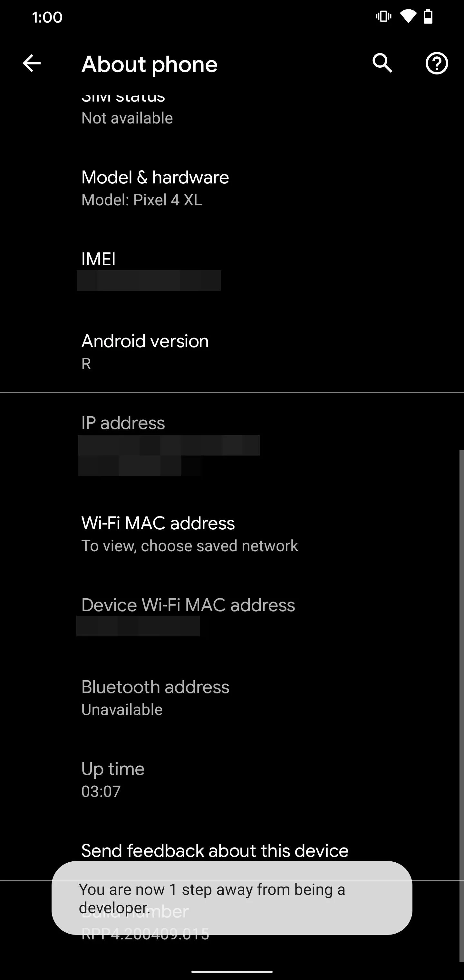The width and height of the screenshot is (464, 980).
Task: Open Model & hardware details
Action: click(x=232, y=188)
